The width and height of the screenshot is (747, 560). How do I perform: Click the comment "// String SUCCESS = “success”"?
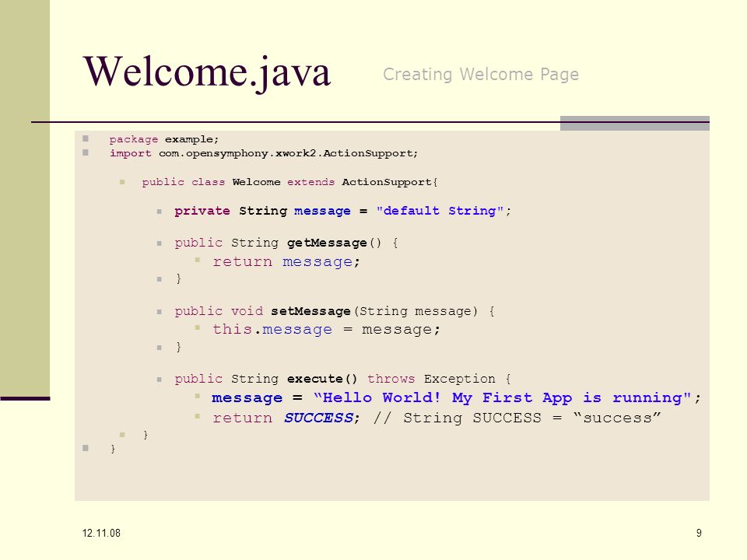coord(517,418)
